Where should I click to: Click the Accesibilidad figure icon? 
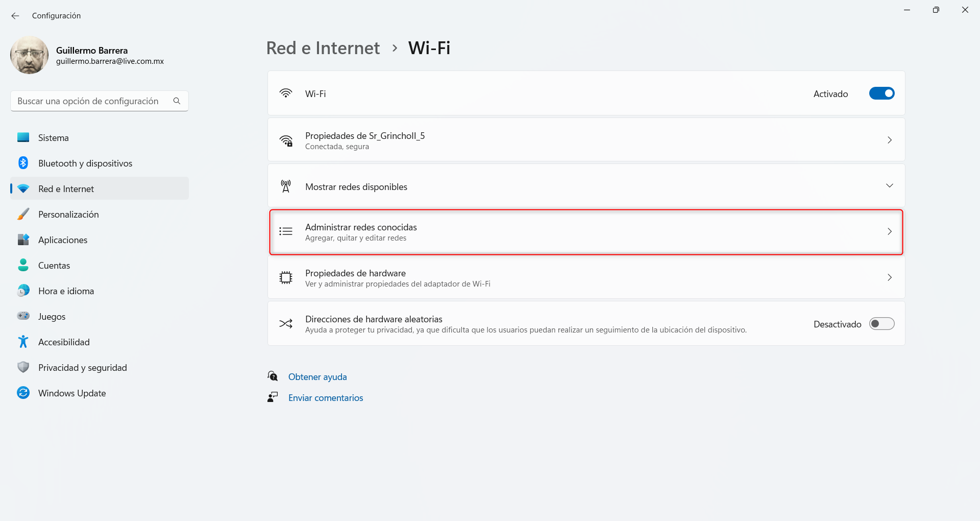[x=23, y=342]
